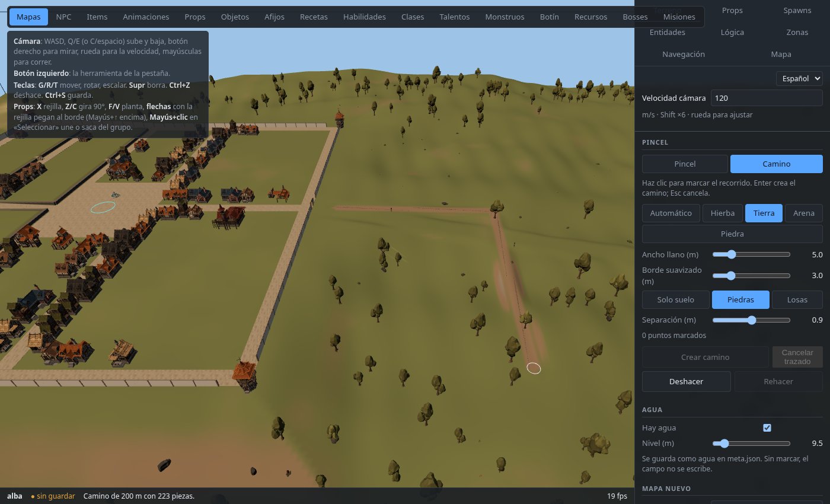This screenshot has width=830, height=504.
Task: Open the Monstruos tab
Action: pyautogui.click(x=505, y=17)
